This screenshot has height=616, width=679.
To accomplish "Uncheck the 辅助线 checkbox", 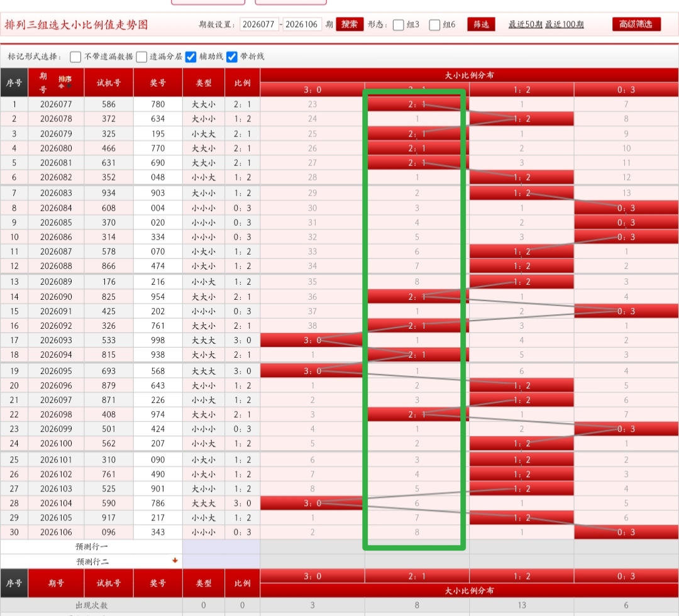I will coord(191,57).
